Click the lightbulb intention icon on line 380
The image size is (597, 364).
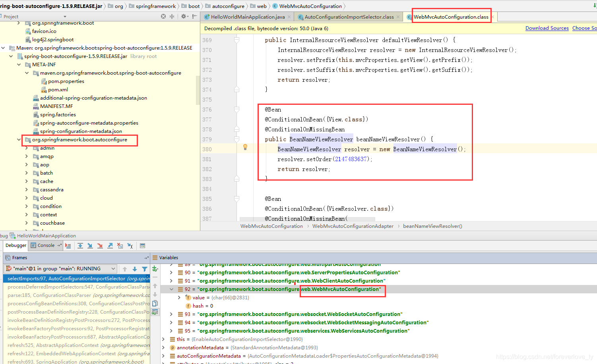(x=245, y=147)
